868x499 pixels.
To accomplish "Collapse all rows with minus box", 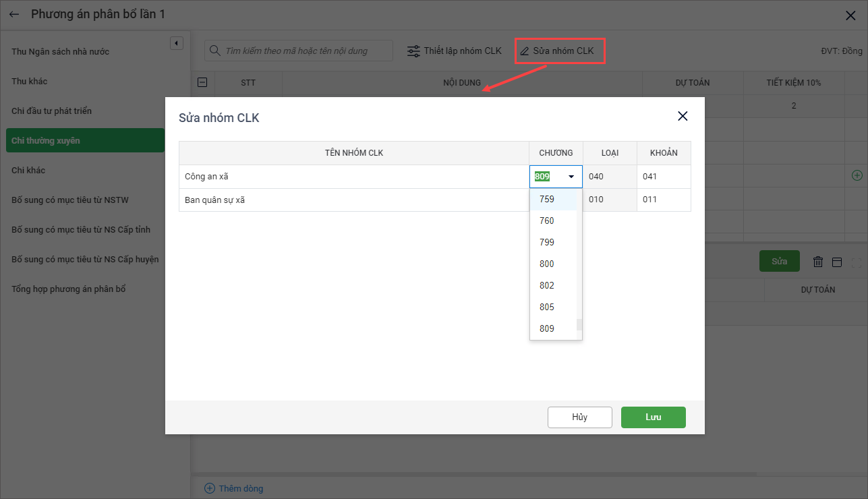I will (x=202, y=83).
